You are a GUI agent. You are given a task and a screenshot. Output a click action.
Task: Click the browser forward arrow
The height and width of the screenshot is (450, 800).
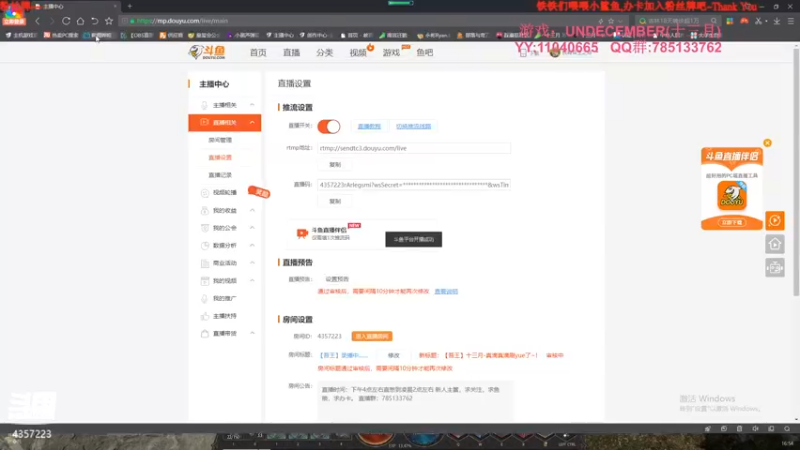click(x=52, y=21)
